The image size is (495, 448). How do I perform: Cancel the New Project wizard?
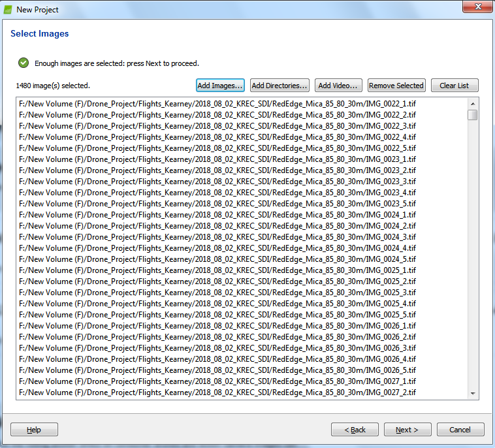pyautogui.click(x=460, y=429)
